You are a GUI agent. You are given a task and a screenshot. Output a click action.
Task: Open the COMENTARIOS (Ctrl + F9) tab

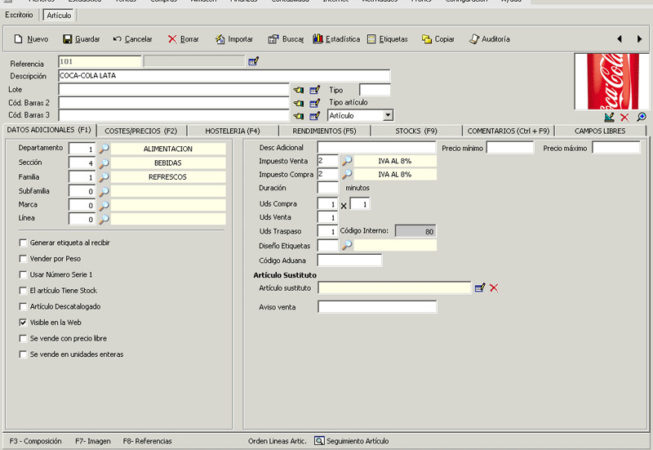[x=508, y=131]
